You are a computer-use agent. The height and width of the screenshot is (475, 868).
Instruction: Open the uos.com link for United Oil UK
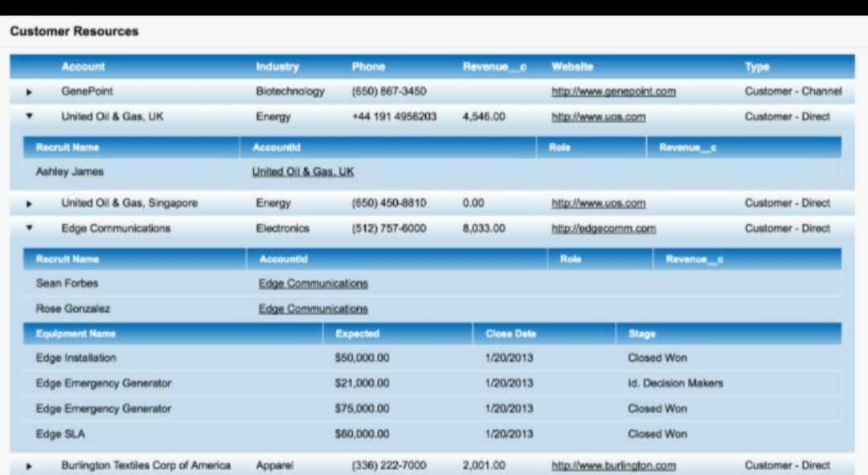(x=599, y=117)
